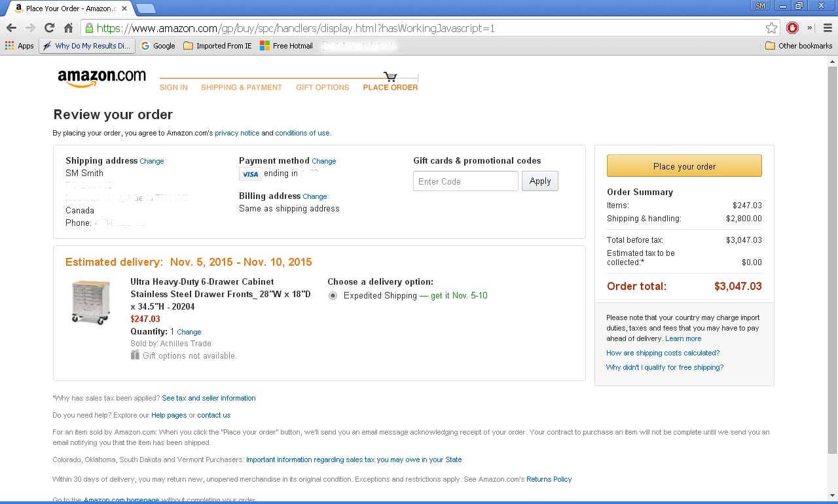Click the vertical scrollbar thumb
This screenshot has width=838, height=504.
(x=832, y=259)
